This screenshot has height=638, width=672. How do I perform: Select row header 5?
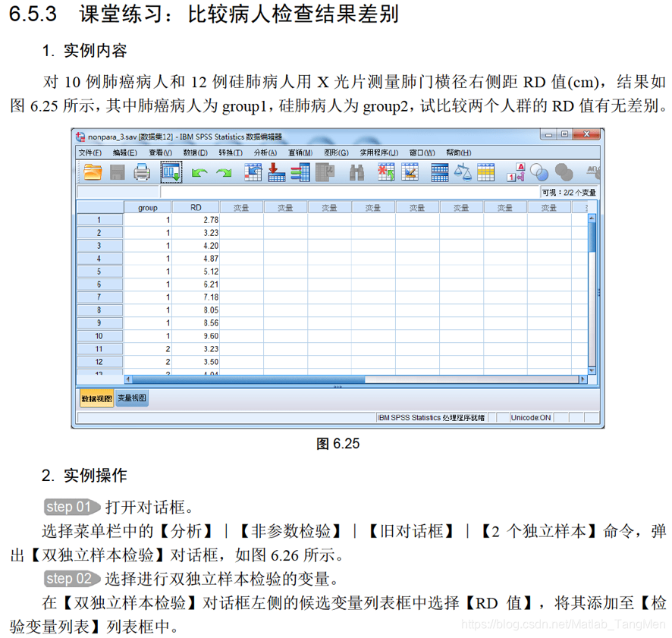[99, 272]
